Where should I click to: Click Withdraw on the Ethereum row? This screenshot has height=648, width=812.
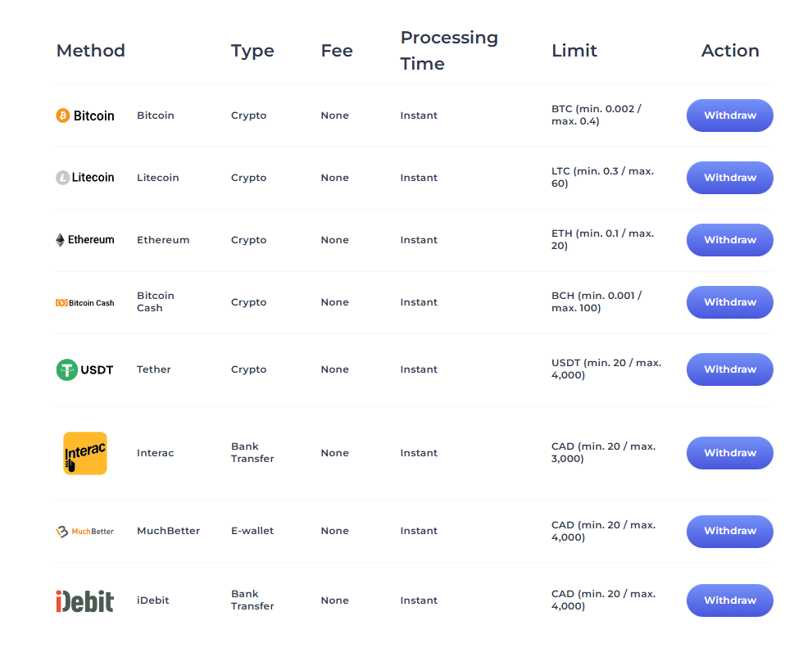[728, 239]
